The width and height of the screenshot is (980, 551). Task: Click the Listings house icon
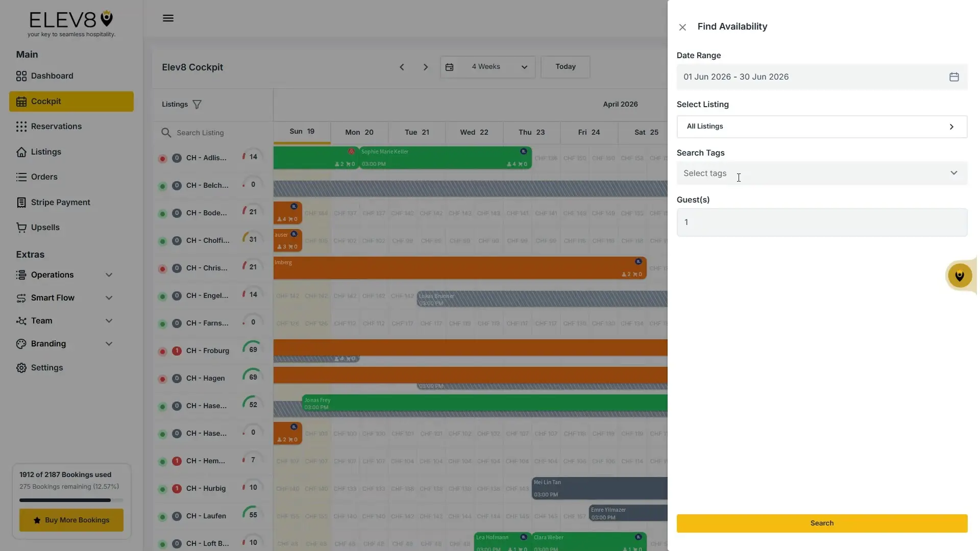click(x=21, y=152)
